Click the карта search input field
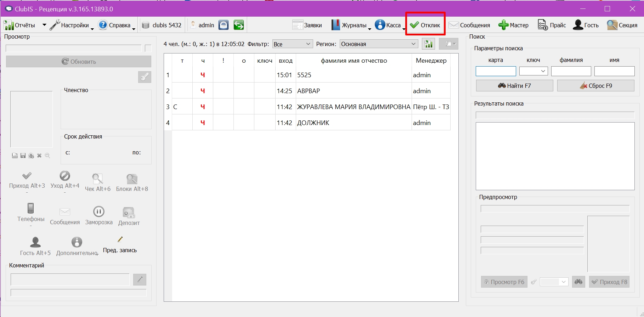This screenshot has height=317, width=644. tap(496, 71)
